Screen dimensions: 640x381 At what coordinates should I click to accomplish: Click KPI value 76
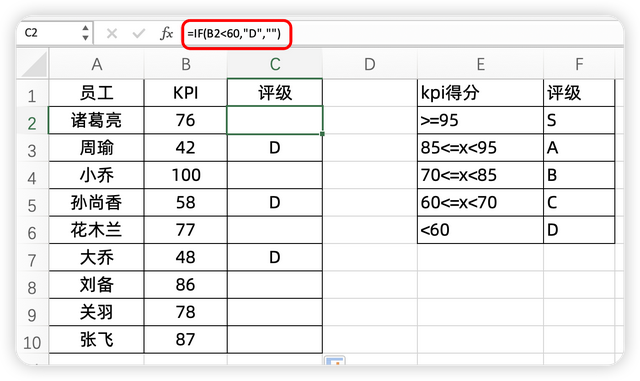point(186,120)
